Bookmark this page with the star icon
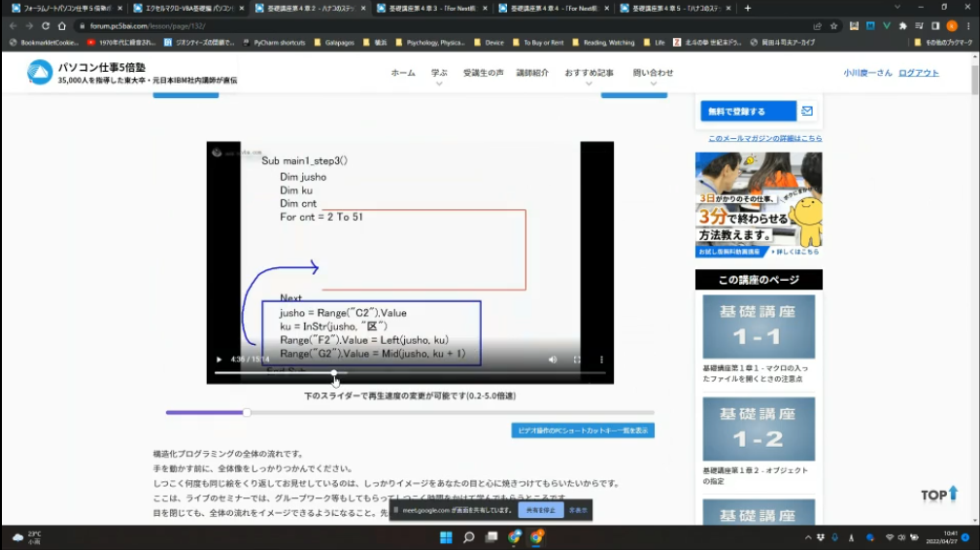 point(834,25)
